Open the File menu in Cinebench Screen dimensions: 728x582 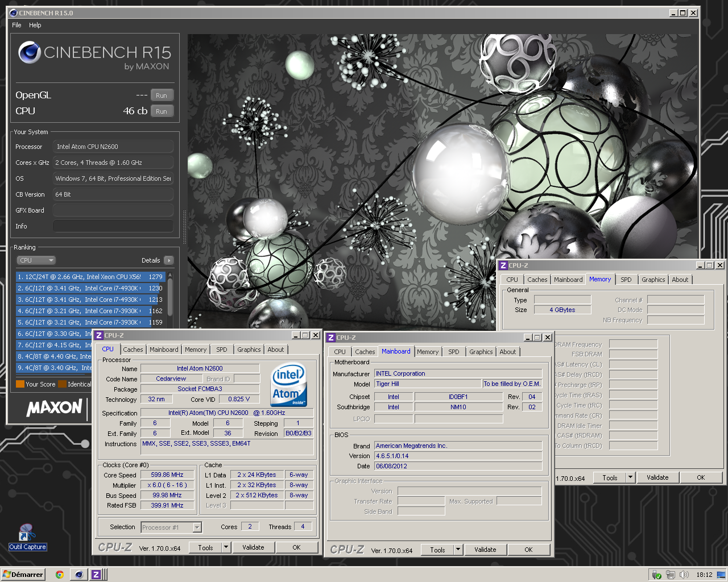pyautogui.click(x=16, y=25)
